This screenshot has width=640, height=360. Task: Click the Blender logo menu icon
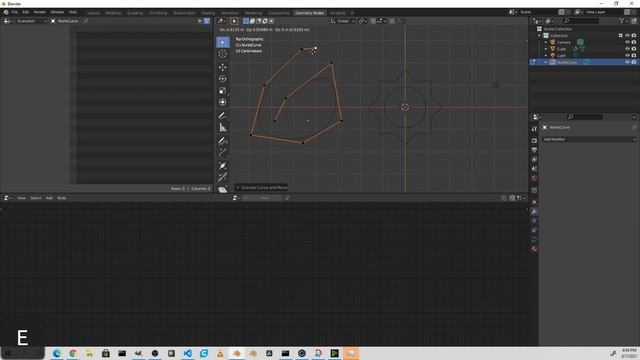(6, 12)
